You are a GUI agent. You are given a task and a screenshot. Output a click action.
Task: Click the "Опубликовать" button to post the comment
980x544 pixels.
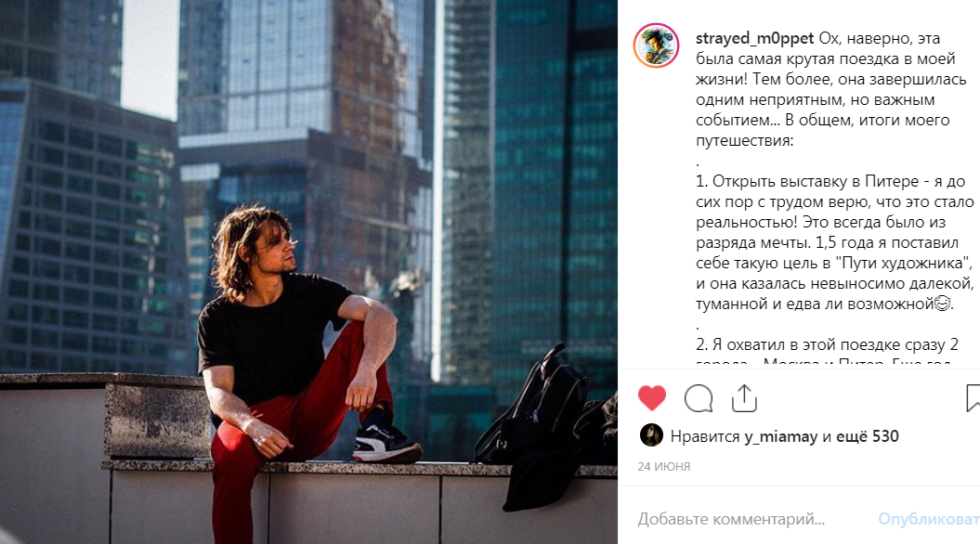click(929, 519)
